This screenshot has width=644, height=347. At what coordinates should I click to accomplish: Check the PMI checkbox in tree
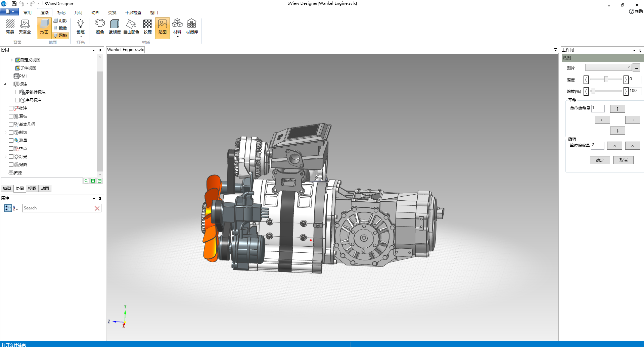(x=11, y=76)
